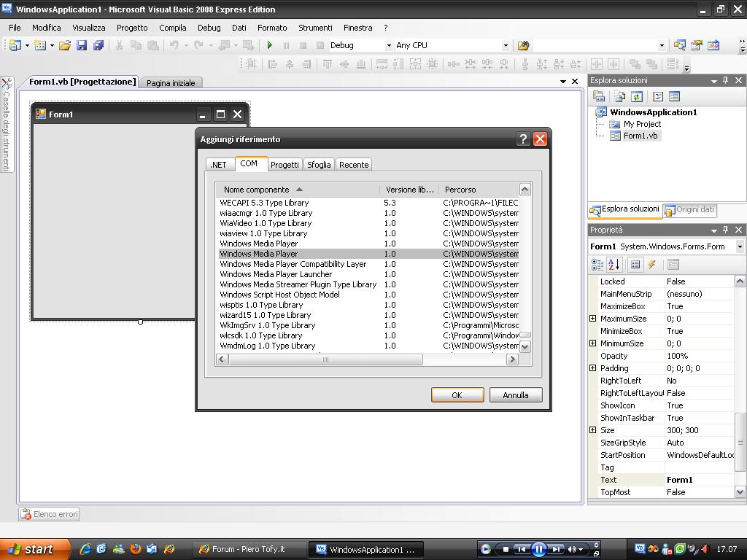Click the Save All toolbar icon

(x=98, y=45)
